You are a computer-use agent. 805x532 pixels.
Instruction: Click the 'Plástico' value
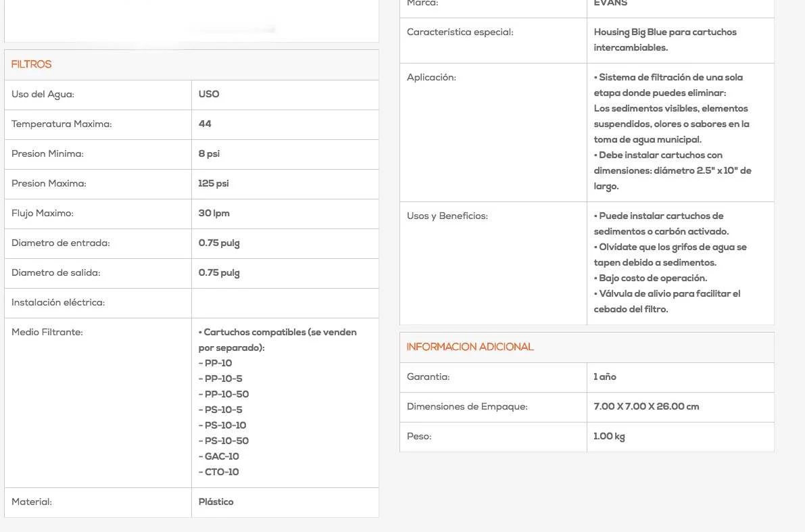click(x=216, y=502)
